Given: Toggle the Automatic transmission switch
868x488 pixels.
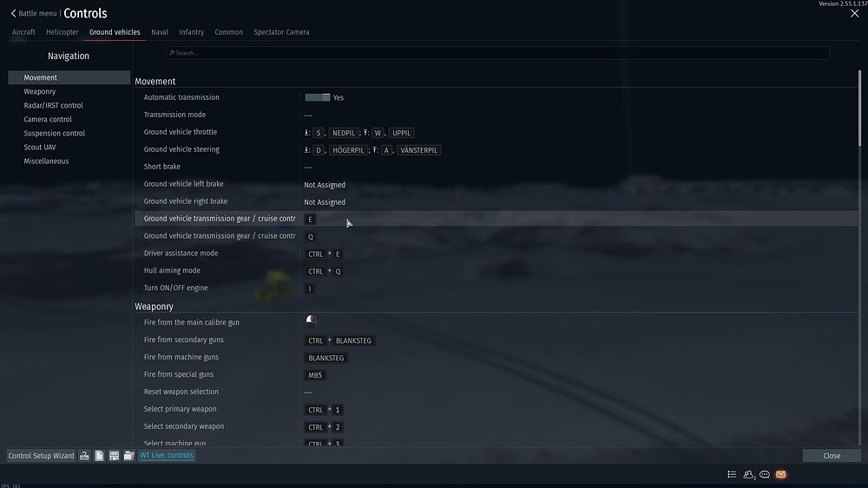Looking at the screenshot, I should (x=317, y=97).
